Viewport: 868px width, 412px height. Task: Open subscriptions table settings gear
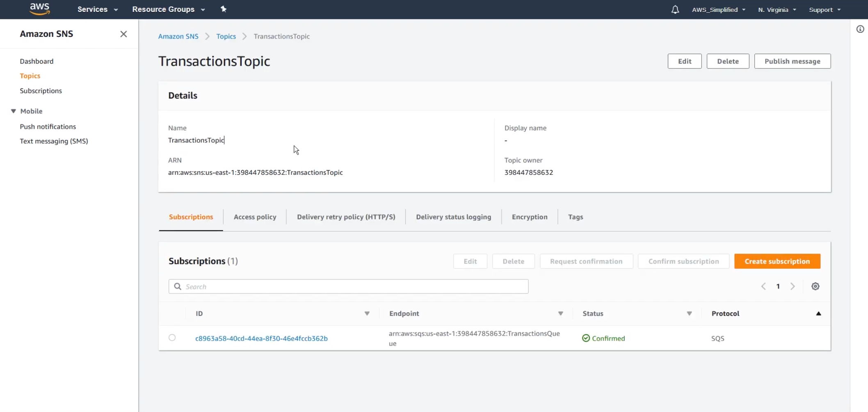click(815, 286)
